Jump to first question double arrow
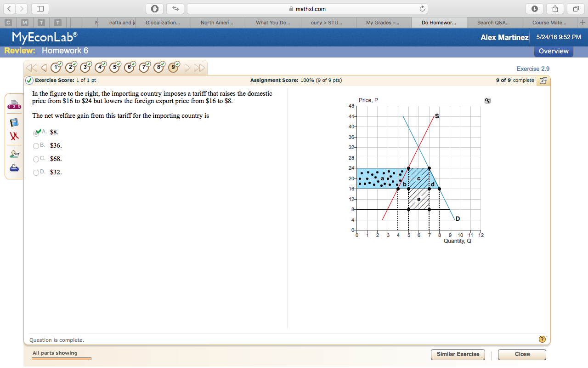 pos(32,68)
